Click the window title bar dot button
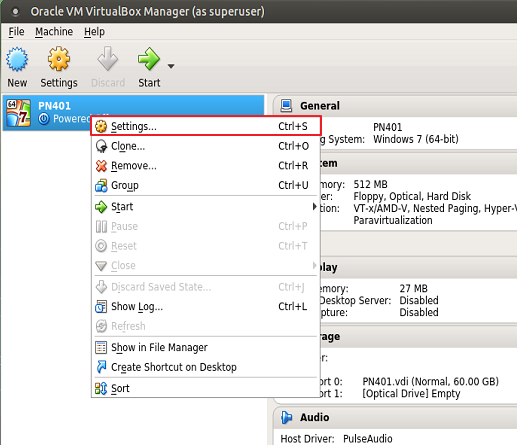Image resolution: width=517 pixels, height=445 pixels. (x=15, y=12)
